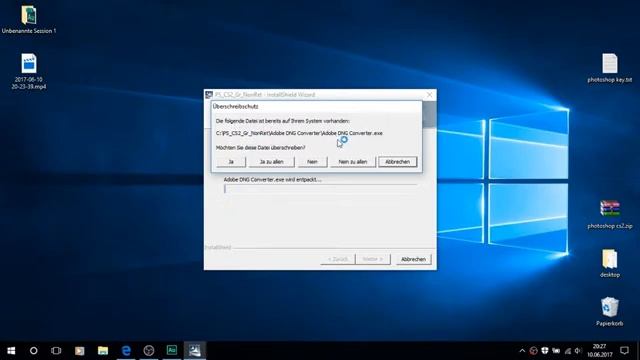Select the 2017-06-10 mp4 video file
The height and width of the screenshot is (360, 640).
click(x=29, y=71)
